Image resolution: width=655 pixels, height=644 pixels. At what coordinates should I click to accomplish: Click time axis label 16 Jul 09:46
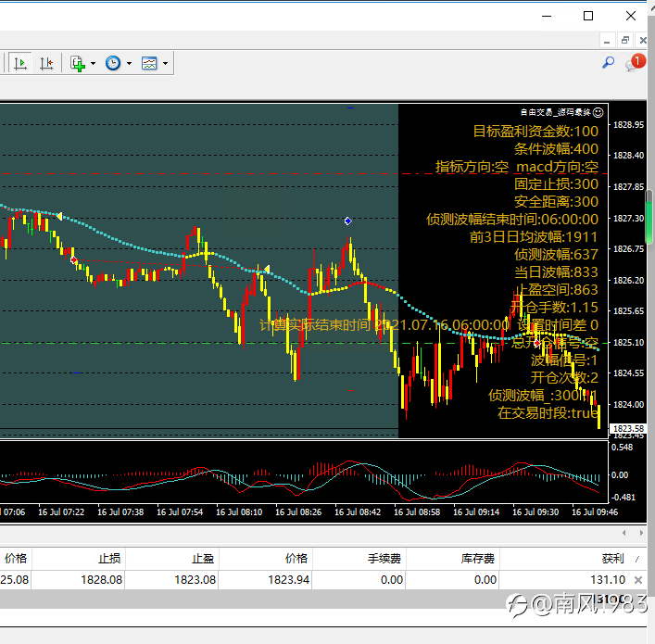pos(595,511)
